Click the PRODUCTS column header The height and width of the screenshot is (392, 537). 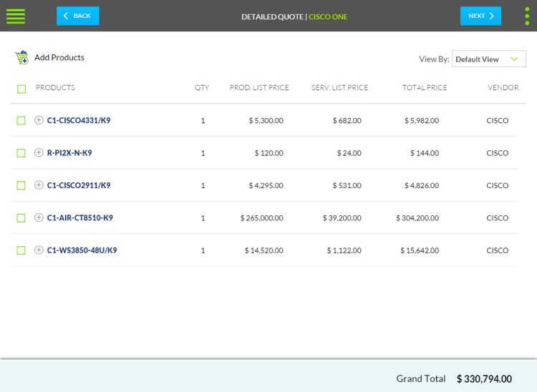(x=55, y=87)
